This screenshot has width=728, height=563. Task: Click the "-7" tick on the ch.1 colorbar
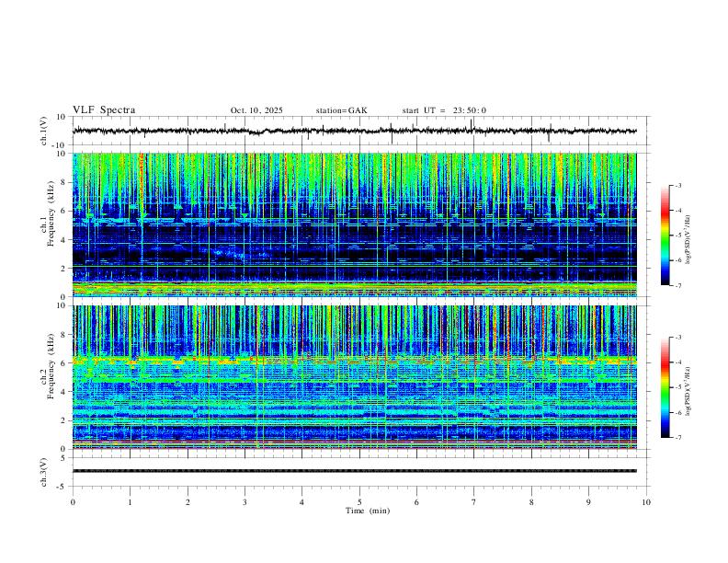(677, 286)
